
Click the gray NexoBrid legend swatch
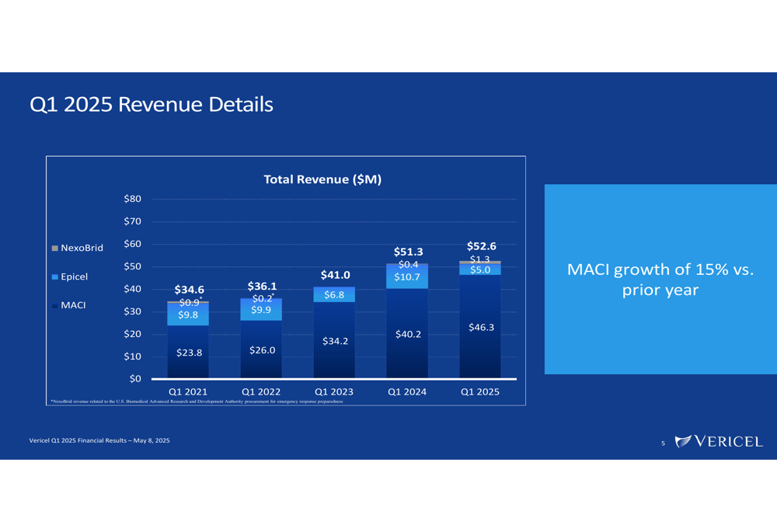tap(55, 248)
